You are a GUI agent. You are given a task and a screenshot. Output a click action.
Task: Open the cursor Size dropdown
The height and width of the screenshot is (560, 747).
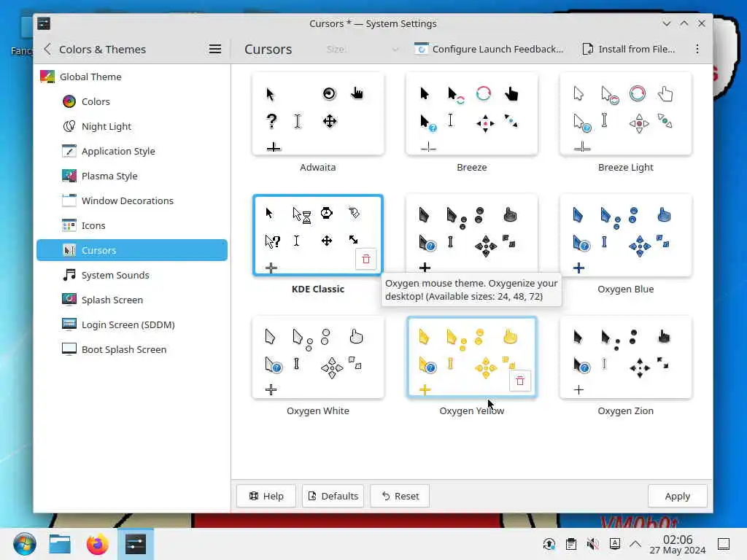[362, 49]
